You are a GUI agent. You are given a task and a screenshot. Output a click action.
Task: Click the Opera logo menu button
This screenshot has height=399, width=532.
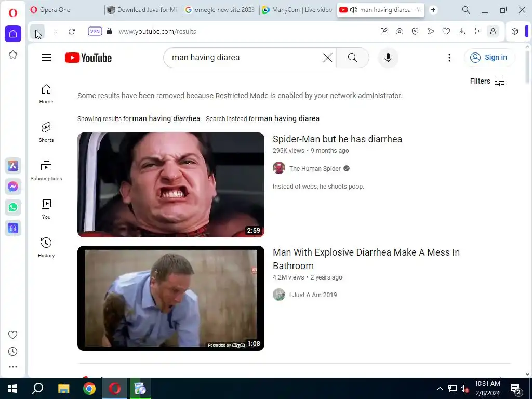point(13,13)
